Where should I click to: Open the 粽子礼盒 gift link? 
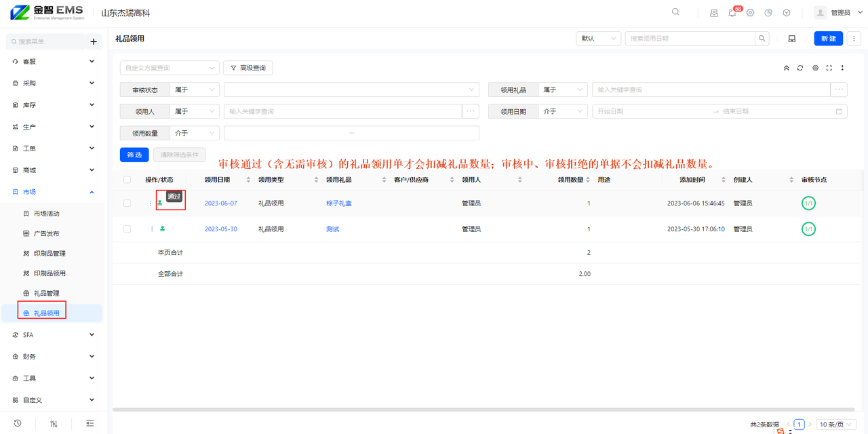point(339,203)
